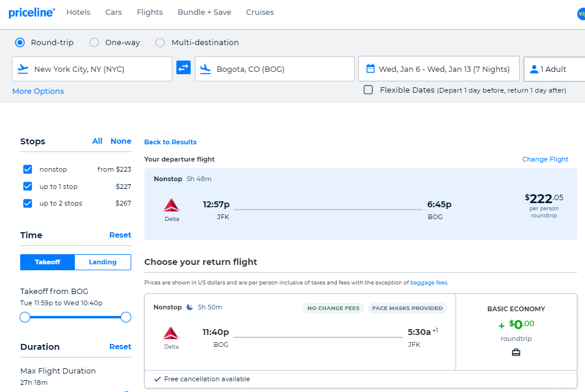Select All stops filter link

tap(97, 141)
